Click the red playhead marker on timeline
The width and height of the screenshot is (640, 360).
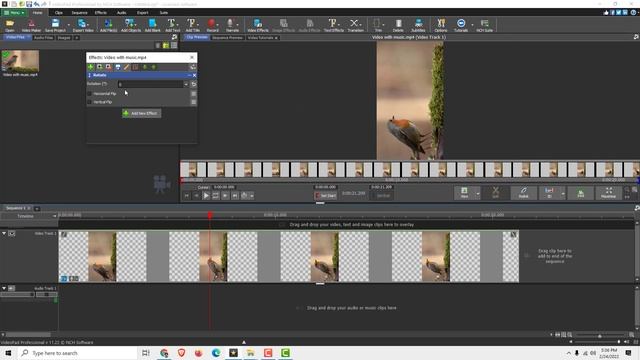pos(210,215)
